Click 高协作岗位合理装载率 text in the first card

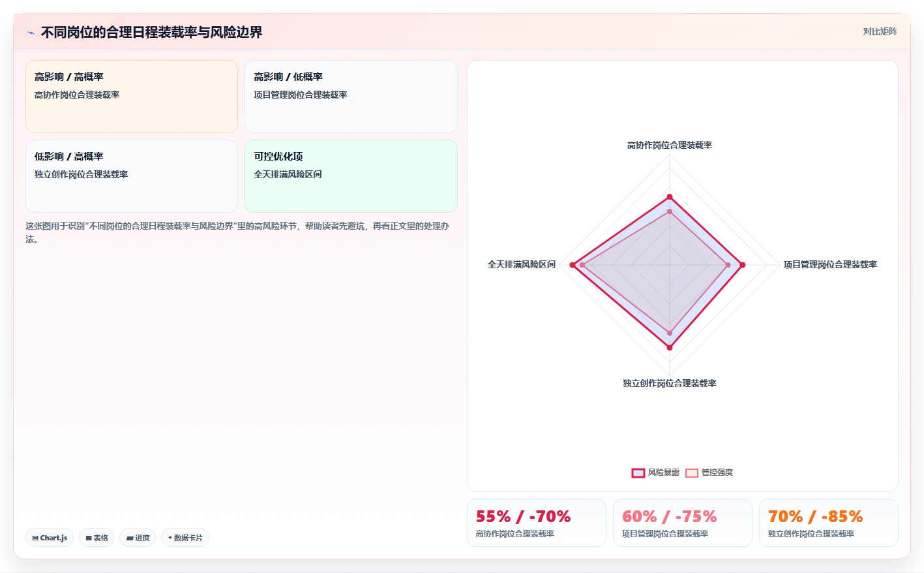(x=77, y=95)
